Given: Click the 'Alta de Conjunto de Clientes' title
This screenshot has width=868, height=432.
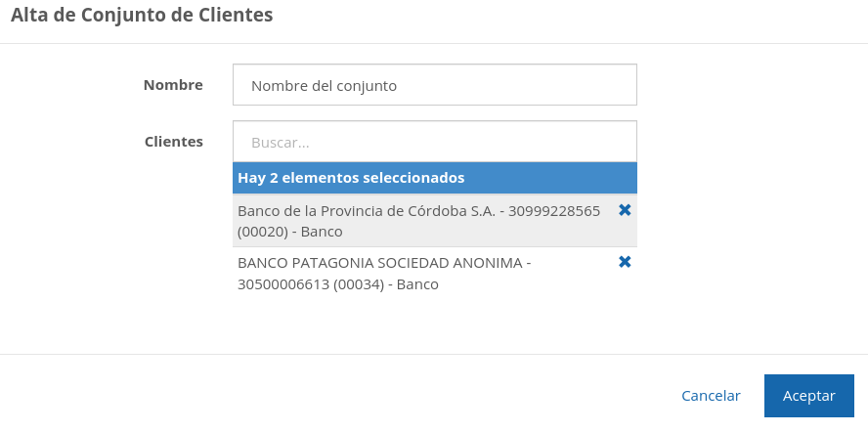Looking at the screenshot, I should pos(142,15).
